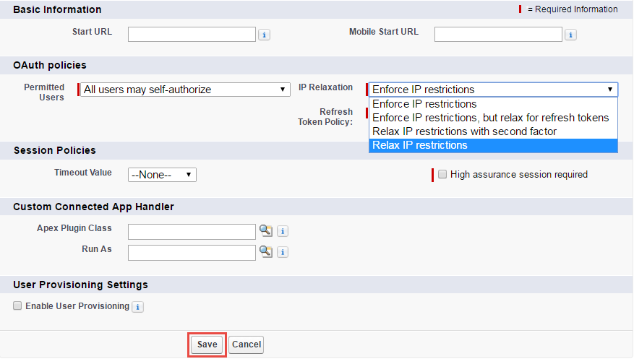
Task: Click into Mobile Start URL field
Action: pyautogui.click(x=498, y=34)
